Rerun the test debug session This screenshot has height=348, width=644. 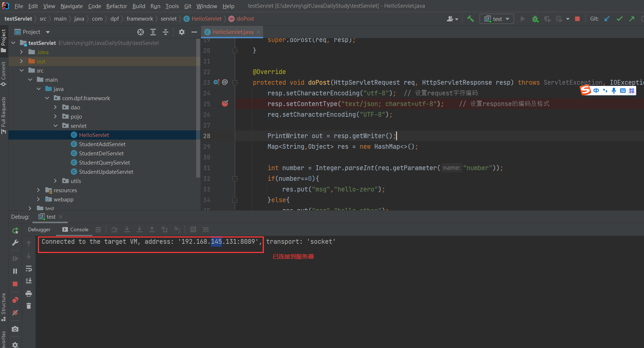(15, 230)
